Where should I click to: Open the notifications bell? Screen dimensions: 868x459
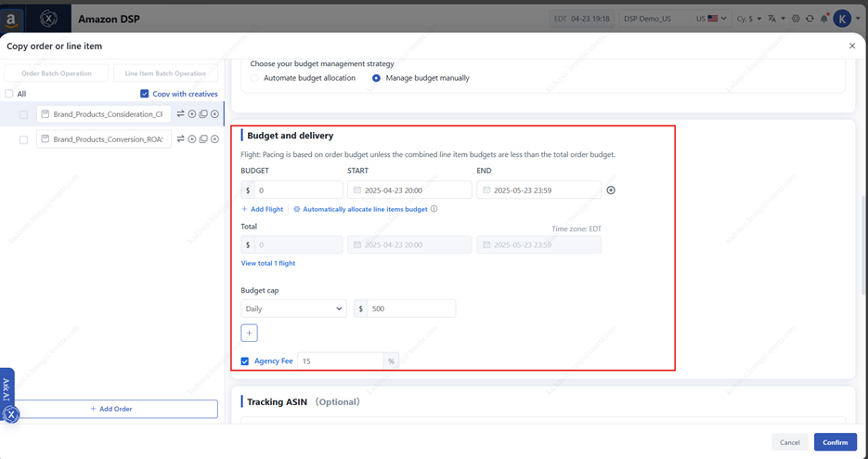pos(823,19)
